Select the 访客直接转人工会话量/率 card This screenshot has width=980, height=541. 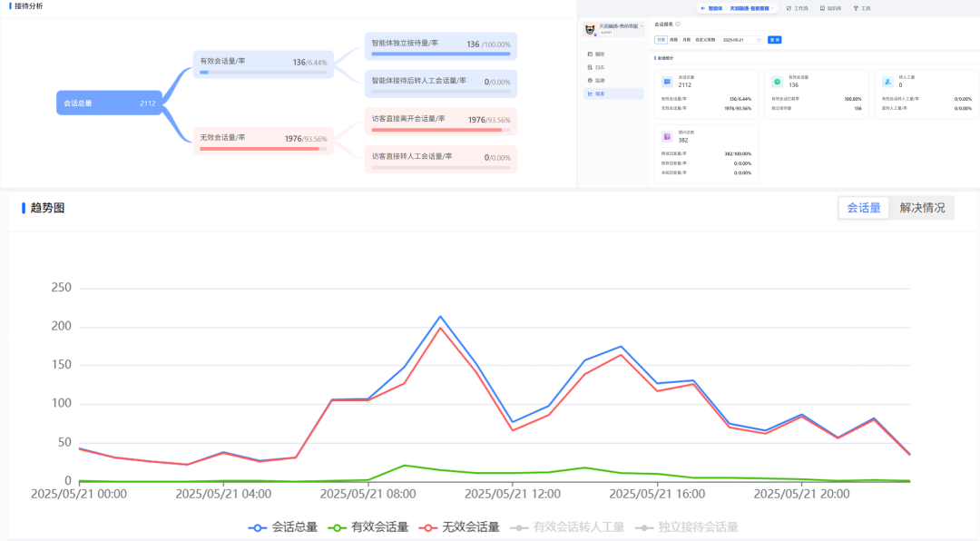coord(441,159)
